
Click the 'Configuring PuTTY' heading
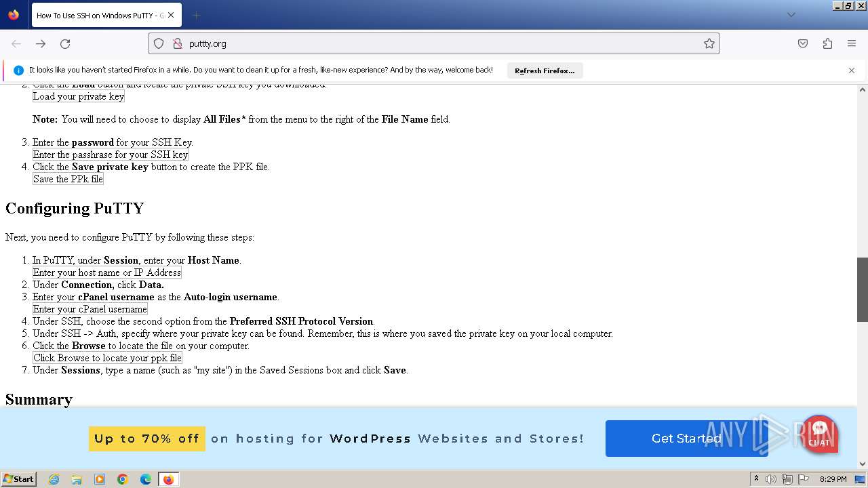[x=75, y=208]
